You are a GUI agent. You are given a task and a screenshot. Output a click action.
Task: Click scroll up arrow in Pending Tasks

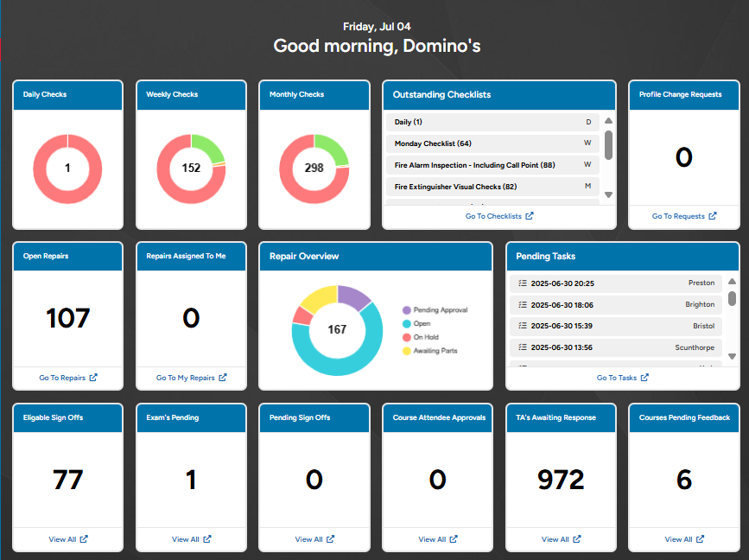[732, 282]
